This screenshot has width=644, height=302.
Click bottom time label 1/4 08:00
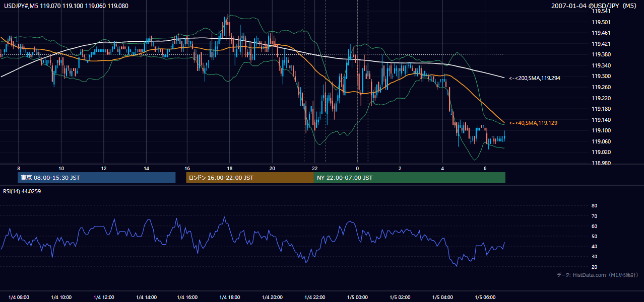19,297
